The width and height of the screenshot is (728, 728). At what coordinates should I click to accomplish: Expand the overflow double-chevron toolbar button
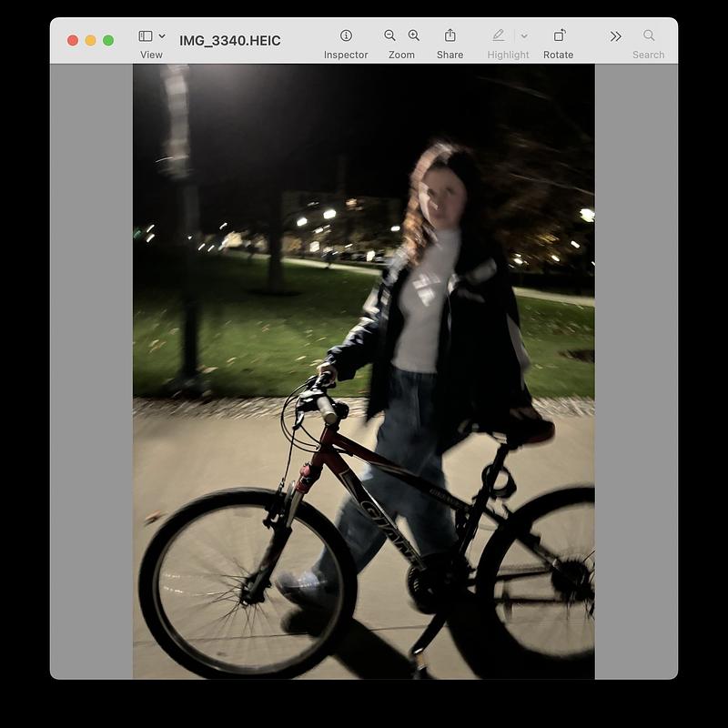pos(616,36)
